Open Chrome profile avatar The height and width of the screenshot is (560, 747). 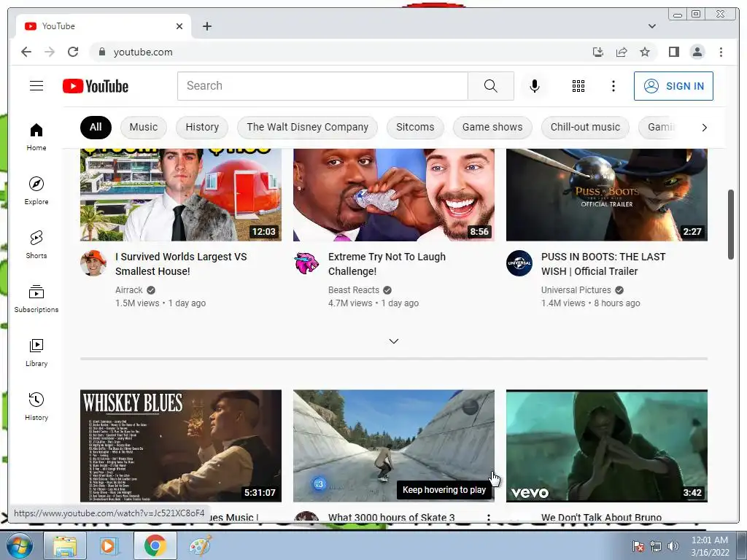coord(697,52)
